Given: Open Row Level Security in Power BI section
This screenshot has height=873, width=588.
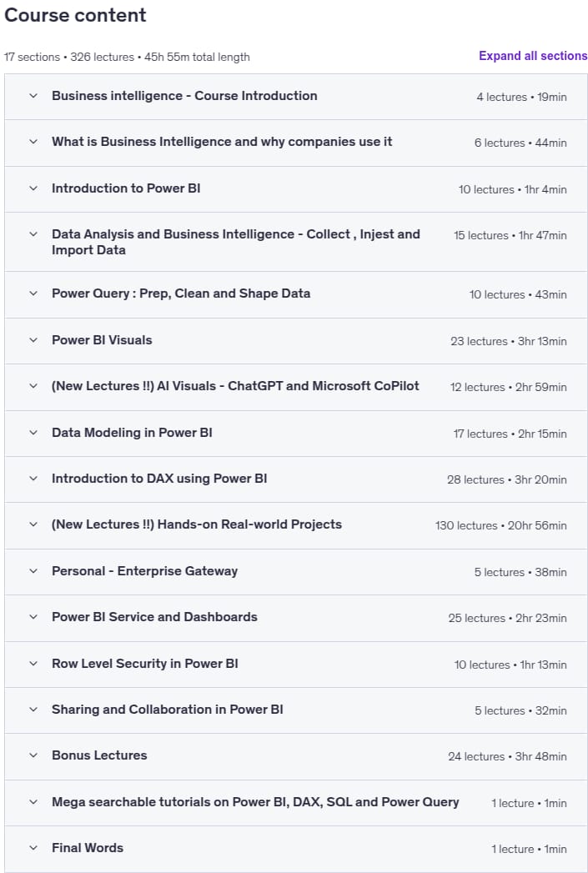Looking at the screenshot, I should coord(145,664).
